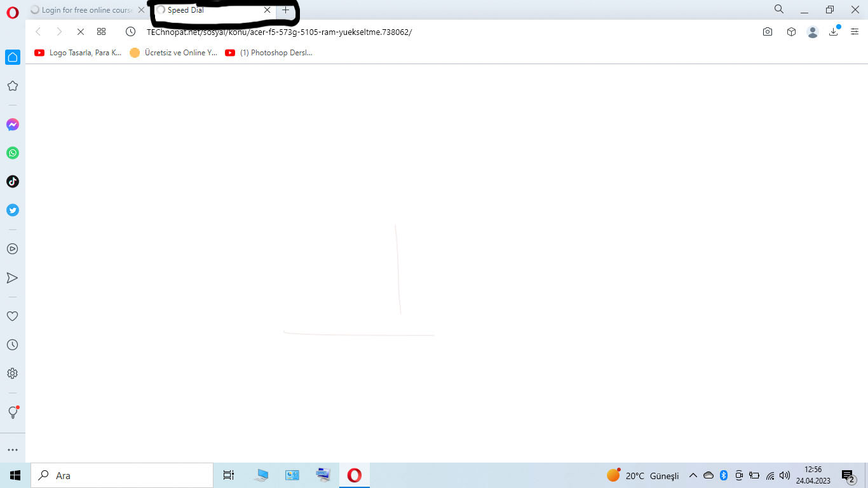Open Twitter in the sidebar
This screenshot has width=868, height=488.
(13, 210)
